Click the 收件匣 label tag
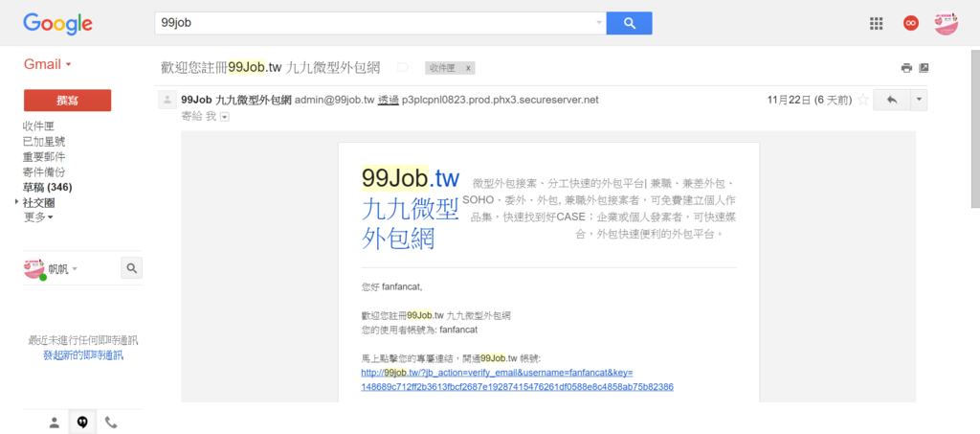The image size is (980, 434). tap(442, 68)
